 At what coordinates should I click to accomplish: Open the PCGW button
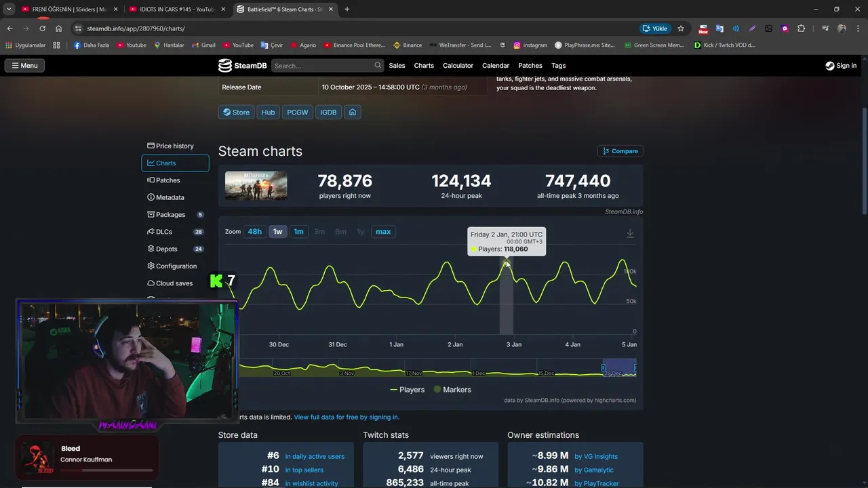point(297,113)
